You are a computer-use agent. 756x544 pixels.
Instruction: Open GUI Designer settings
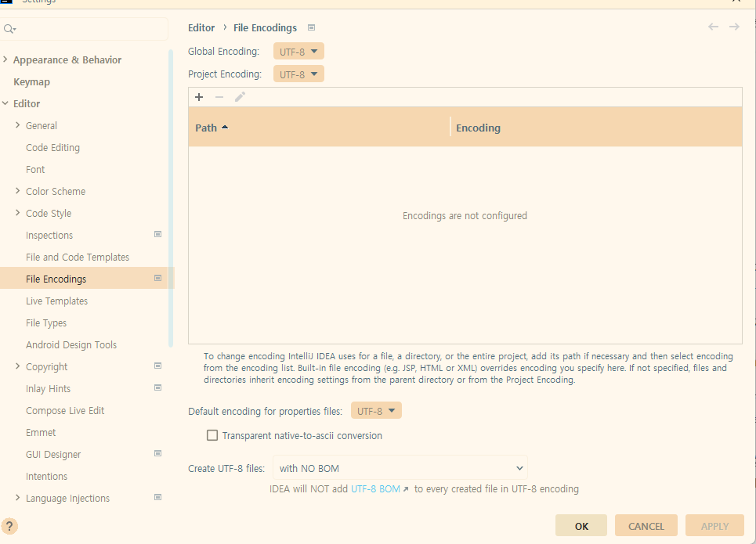pos(53,455)
